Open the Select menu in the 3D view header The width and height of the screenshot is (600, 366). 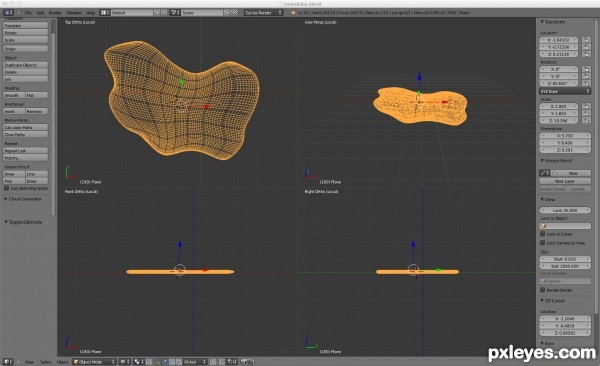(46, 361)
